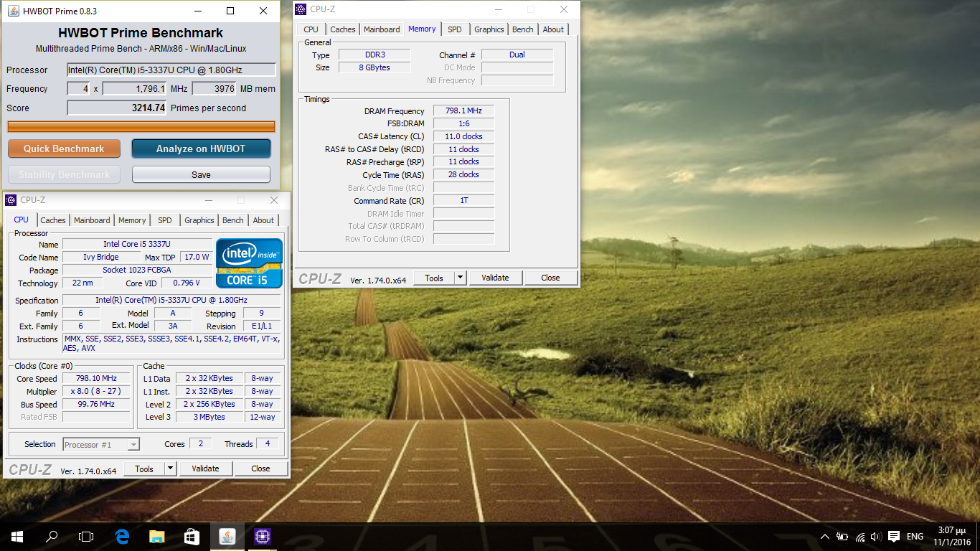Click Tools button in CPU window
The height and width of the screenshot is (551, 980).
(x=144, y=468)
